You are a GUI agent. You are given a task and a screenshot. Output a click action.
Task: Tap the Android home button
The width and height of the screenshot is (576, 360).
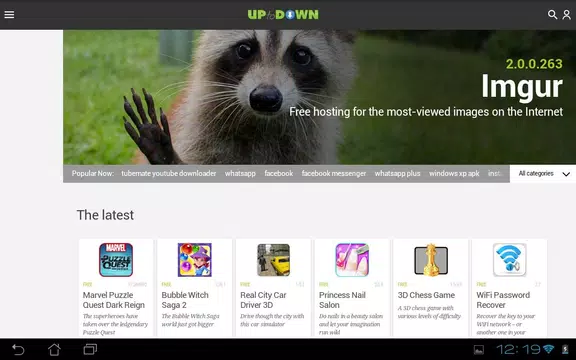click(x=54, y=349)
